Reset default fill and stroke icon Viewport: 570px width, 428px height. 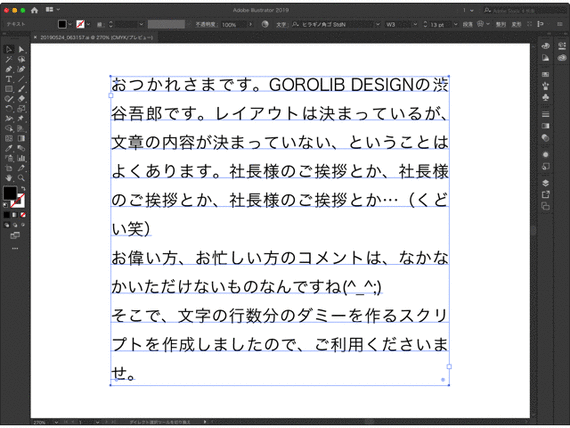[5, 205]
